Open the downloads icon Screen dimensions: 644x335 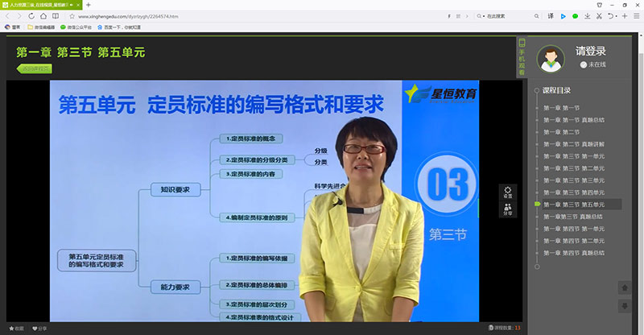point(588,16)
